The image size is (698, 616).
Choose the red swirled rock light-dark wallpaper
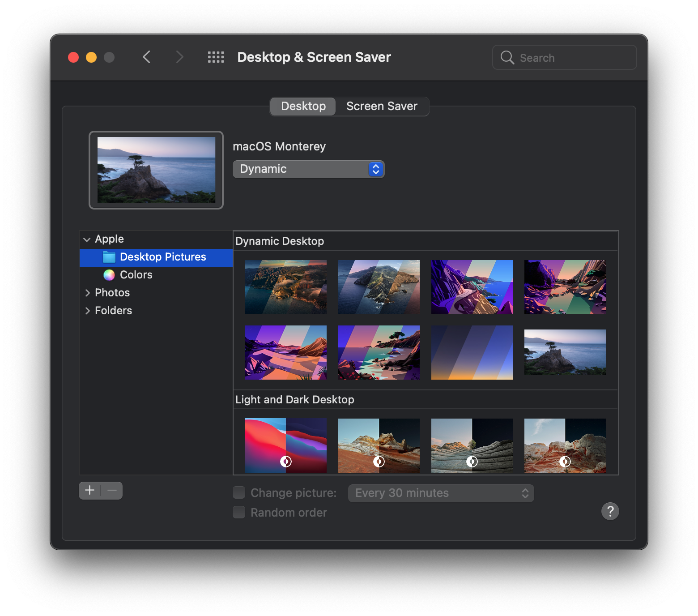pyautogui.click(x=565, y=445)
